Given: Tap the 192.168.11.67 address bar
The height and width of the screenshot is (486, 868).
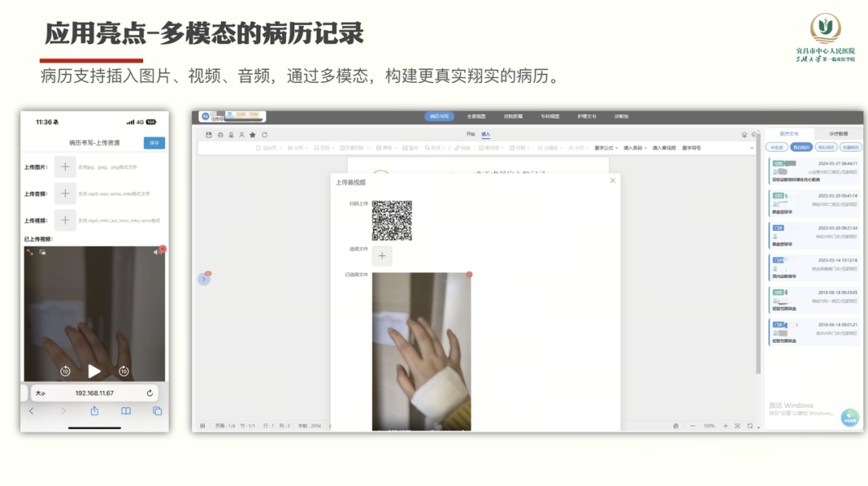Looking at the screenshot, I should coord(94,393).
